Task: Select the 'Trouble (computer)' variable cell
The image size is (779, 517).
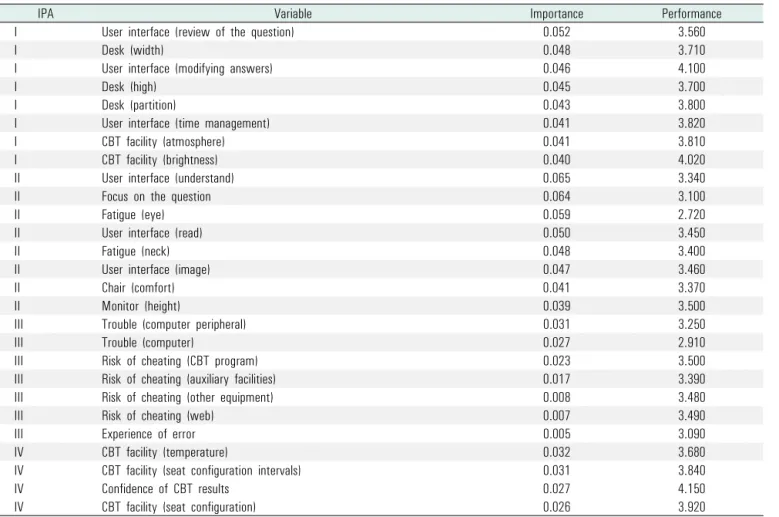Action: coord(148,343)
